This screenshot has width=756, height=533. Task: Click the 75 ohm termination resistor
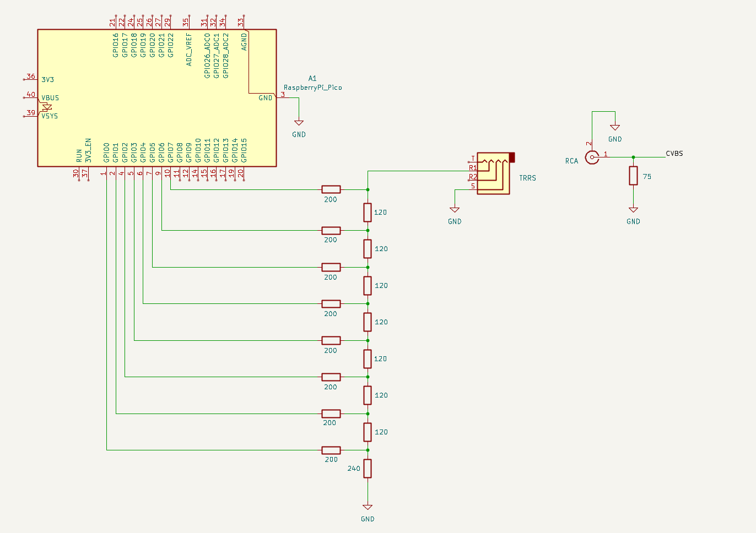pos(634,176)
